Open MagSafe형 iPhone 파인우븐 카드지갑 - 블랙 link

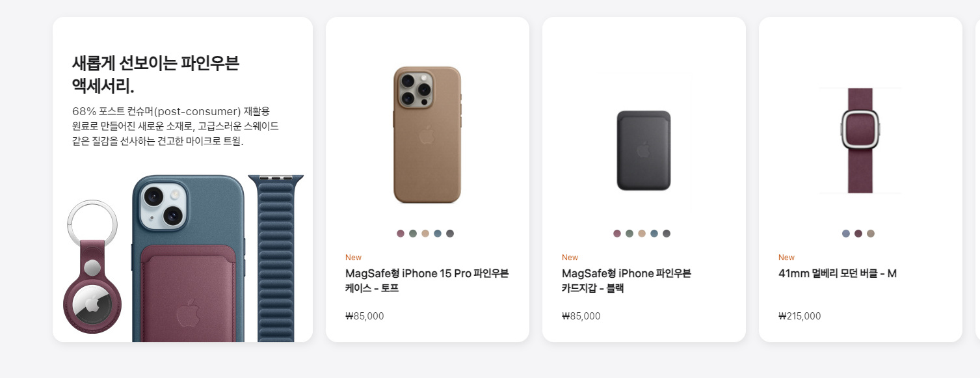626,280
